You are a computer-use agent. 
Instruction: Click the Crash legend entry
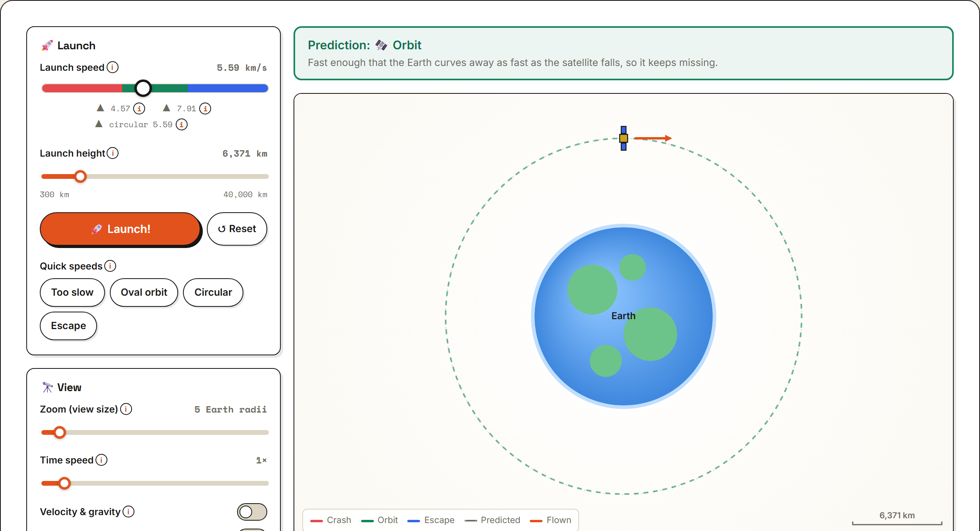(x=331, y=520)
